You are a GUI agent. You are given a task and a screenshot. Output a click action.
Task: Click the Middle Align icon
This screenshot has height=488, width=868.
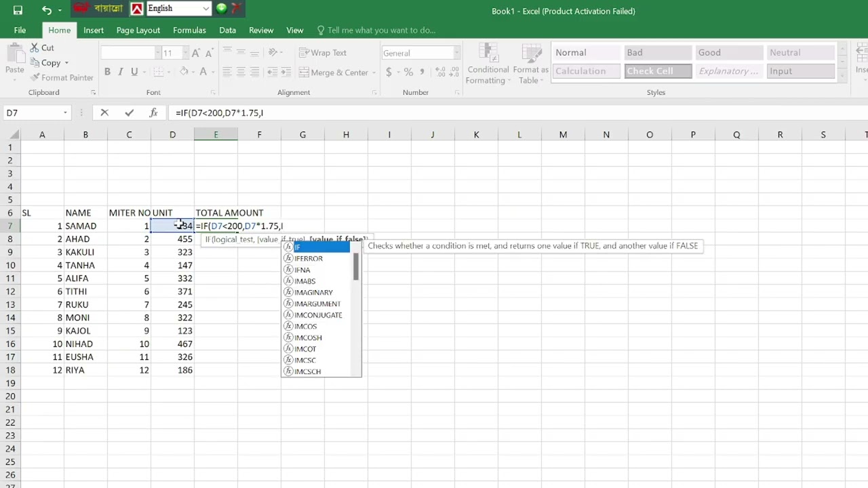click(241, 52)
